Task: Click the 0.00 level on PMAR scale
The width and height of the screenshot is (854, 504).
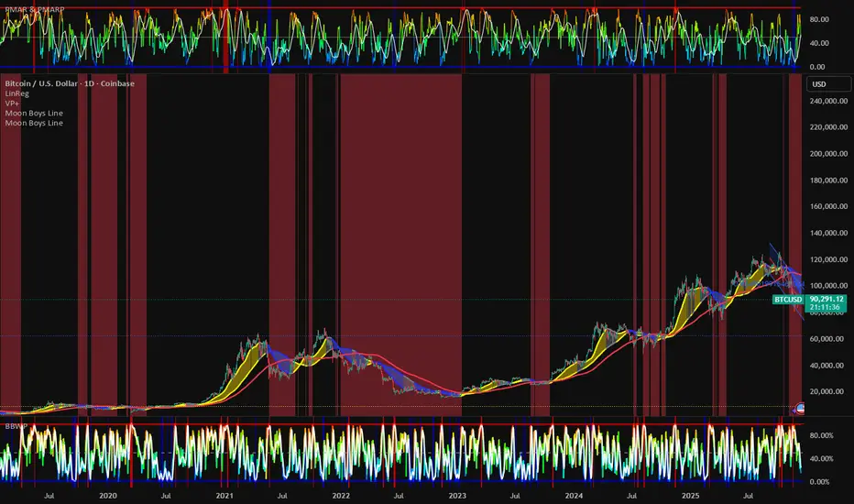Action: (x=817, y=67)
